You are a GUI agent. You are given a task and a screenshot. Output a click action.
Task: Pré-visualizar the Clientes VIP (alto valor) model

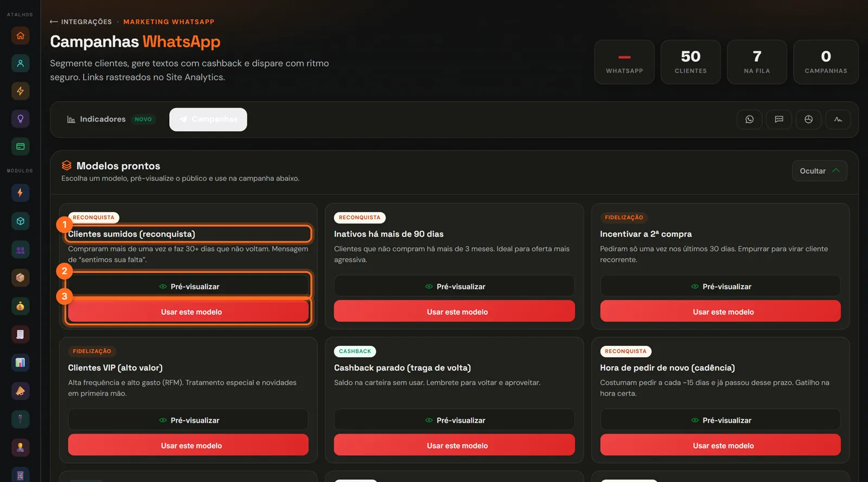tap(188, 420)
